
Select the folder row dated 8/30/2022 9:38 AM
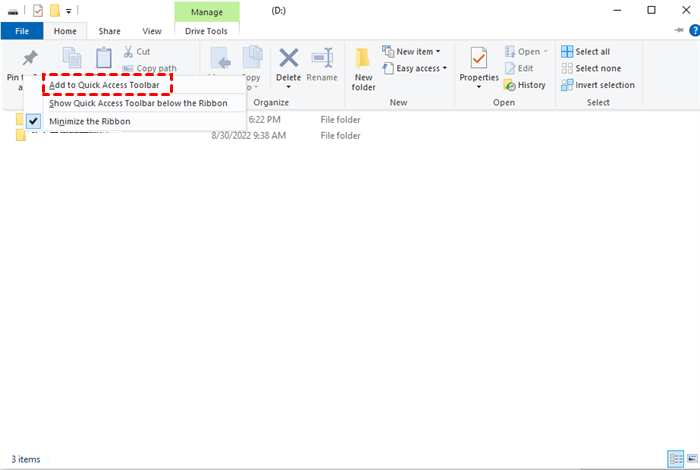(188, 136)
